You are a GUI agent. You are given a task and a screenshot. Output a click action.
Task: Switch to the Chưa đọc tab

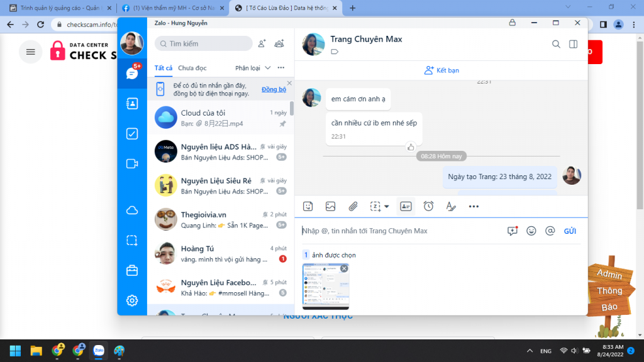click(192, 68)
